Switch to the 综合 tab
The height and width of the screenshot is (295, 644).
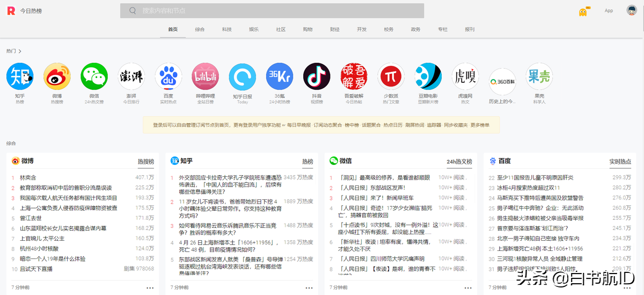click(200, 30)
